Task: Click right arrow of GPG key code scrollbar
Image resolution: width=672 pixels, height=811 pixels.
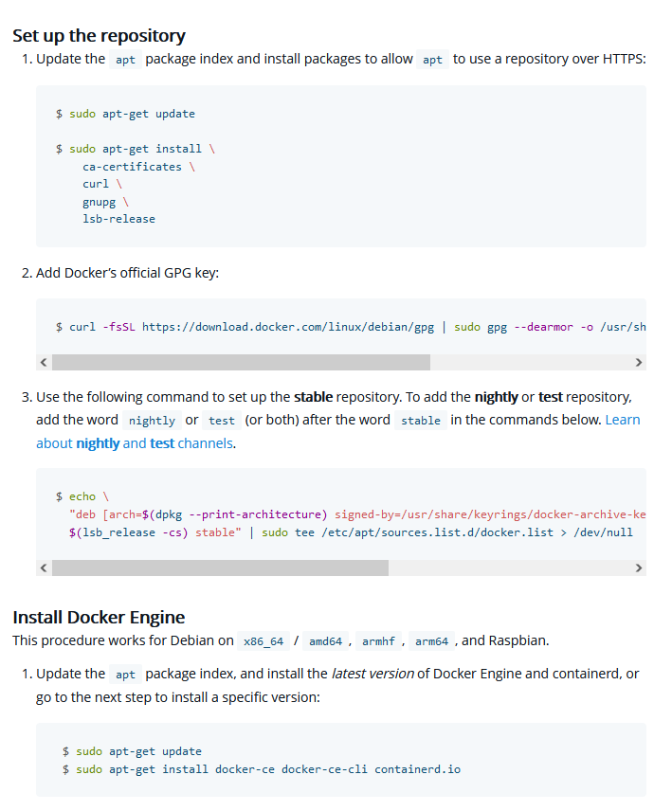Action: pyautogui.click(x=639, y=363)
